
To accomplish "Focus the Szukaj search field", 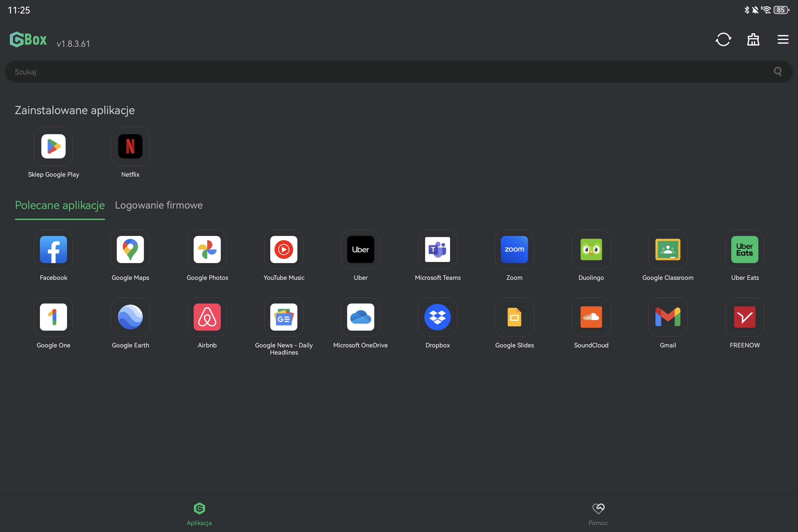I will (x=399, y=72).
